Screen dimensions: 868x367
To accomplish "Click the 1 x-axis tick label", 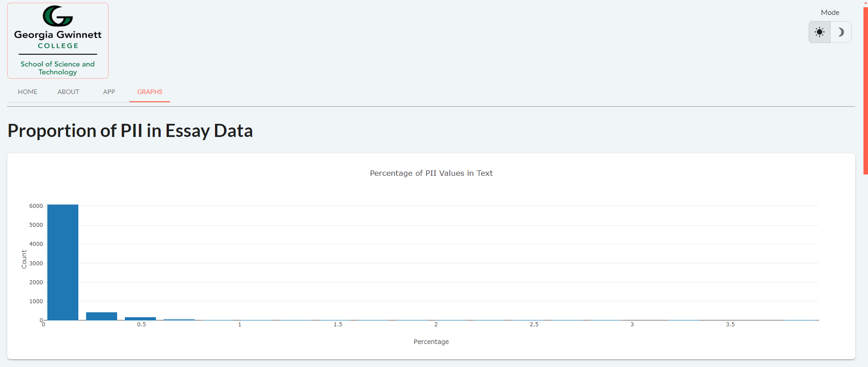I will coord(240,325).
